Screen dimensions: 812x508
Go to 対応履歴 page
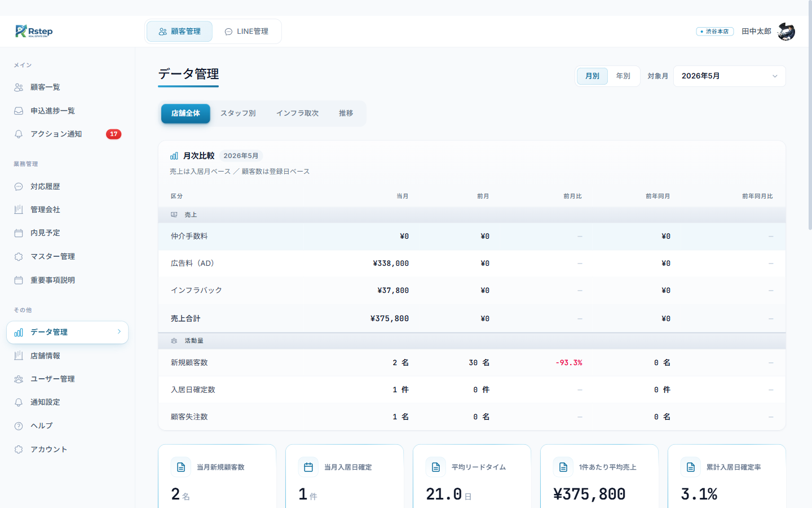(67, 186)
